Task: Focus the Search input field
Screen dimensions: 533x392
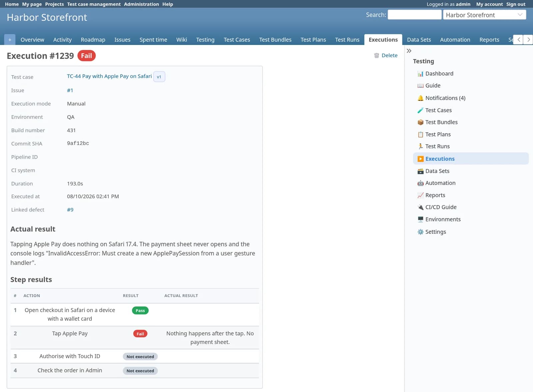Action: click(414, 15)
